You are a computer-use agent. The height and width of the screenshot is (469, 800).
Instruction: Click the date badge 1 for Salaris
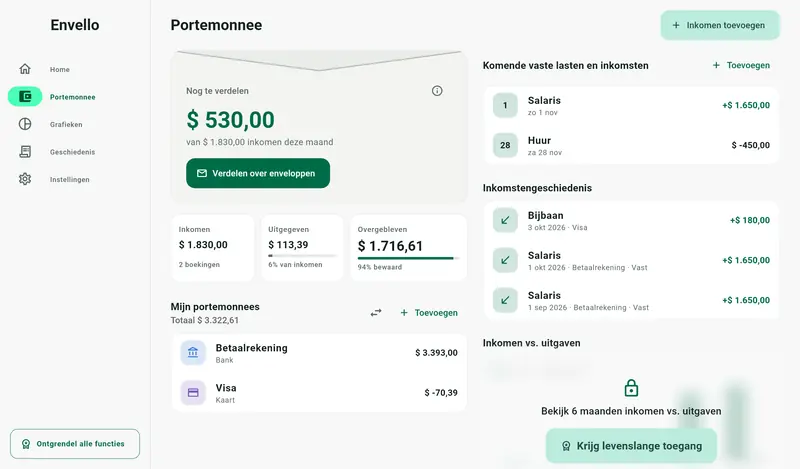click(505, 105)
